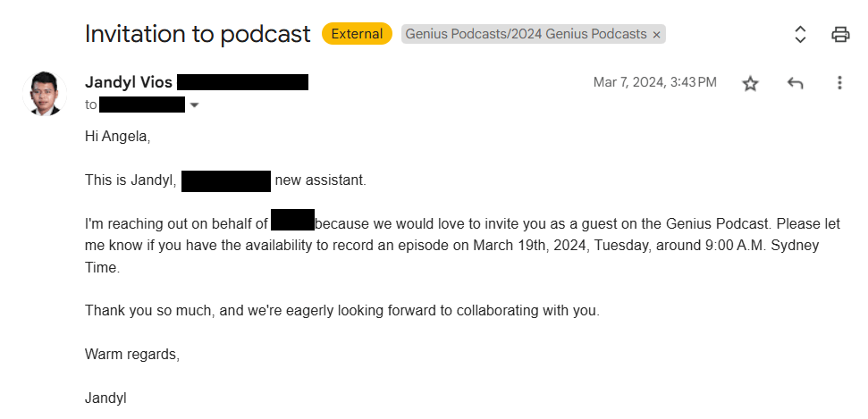Click the redacted sender email address

242,82
